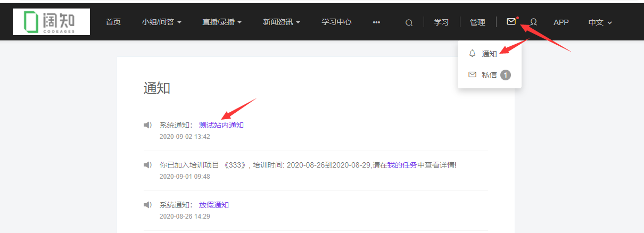Expand the 新闻资讯 dropdown
Image resolution: width=644 pixels, height=233 pixels.
tap(282, 22)
